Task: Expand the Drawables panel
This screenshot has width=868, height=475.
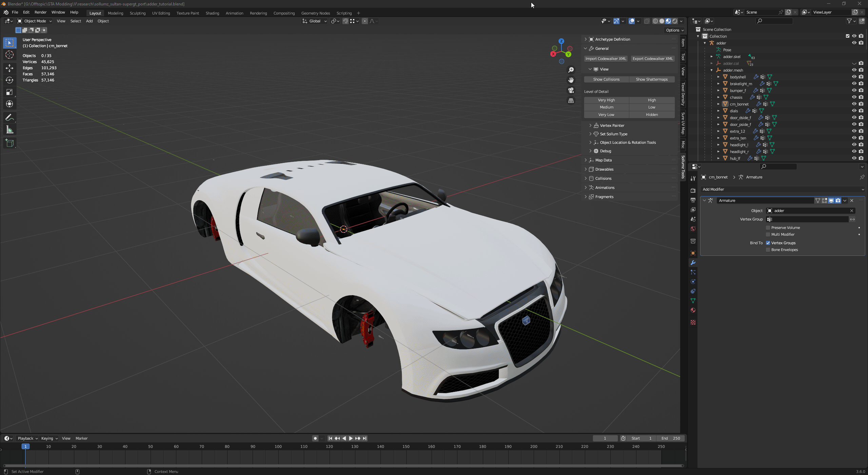Action: 604,169
